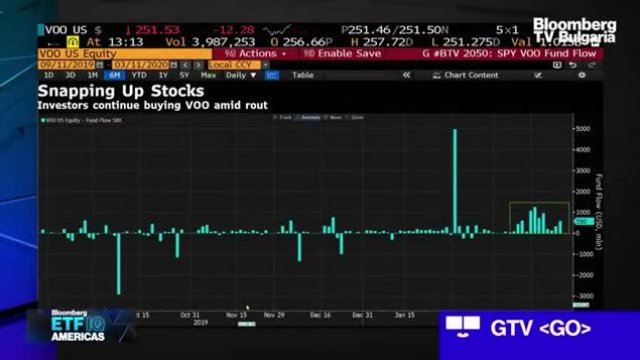
Task: Edit the start date 09/11/2019 field
Action: coord(67,65)
